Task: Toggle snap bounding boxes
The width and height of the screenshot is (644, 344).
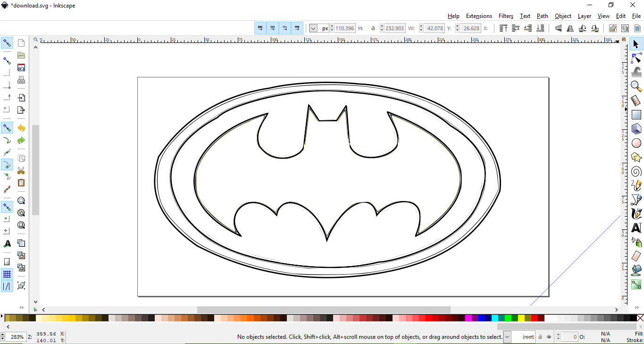Action: pyautogui.click(x=7, y=61)
